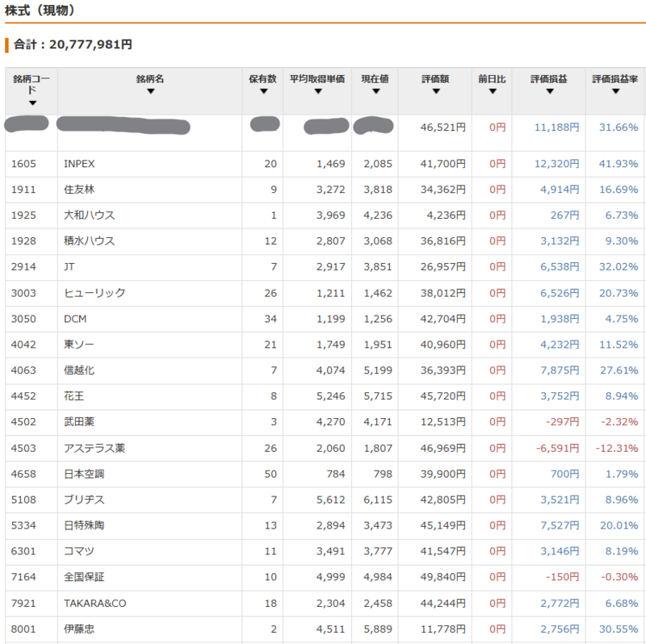Click 全国保証 valuation 49,840円
This screenshot has width=646, height=644.
[443, 577]
